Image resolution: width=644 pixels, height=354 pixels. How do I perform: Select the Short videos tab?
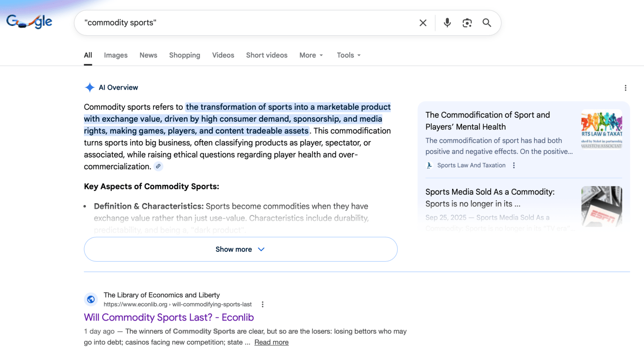coord(267,55)
